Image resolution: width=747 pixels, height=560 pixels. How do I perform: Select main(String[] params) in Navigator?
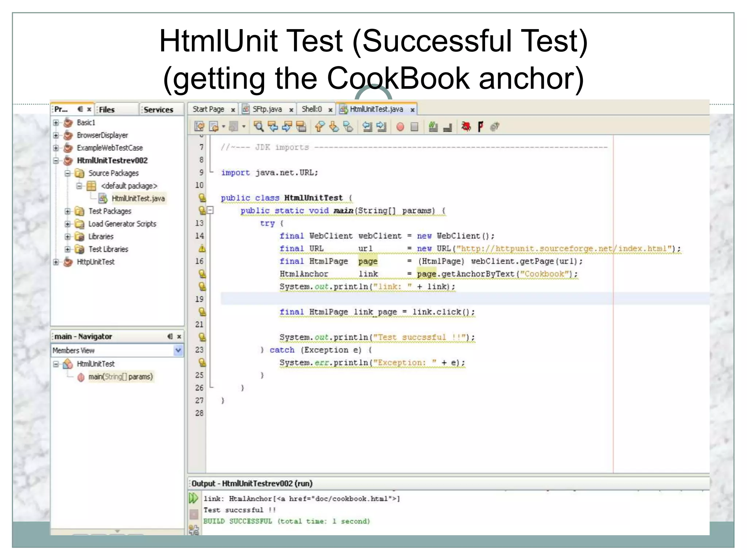120,377
